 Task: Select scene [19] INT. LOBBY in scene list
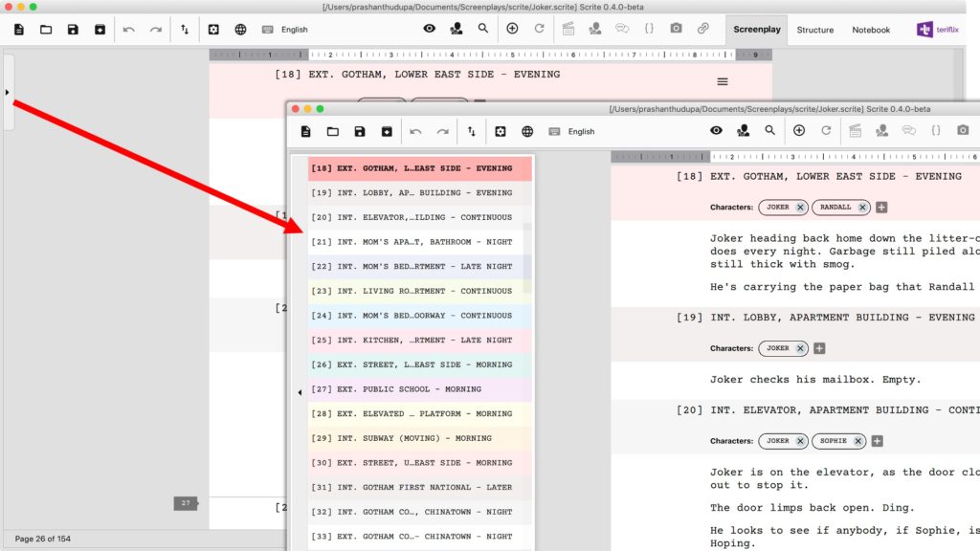419,193
